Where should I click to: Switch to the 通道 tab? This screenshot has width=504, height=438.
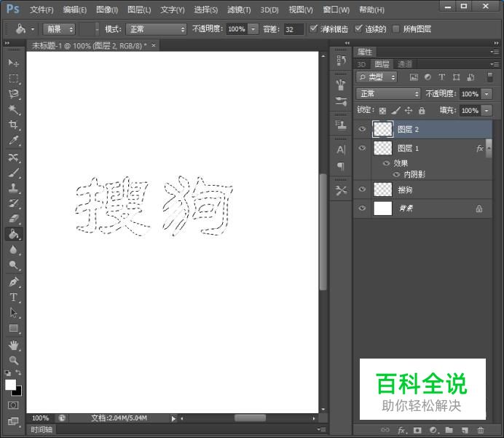point(405,64)
